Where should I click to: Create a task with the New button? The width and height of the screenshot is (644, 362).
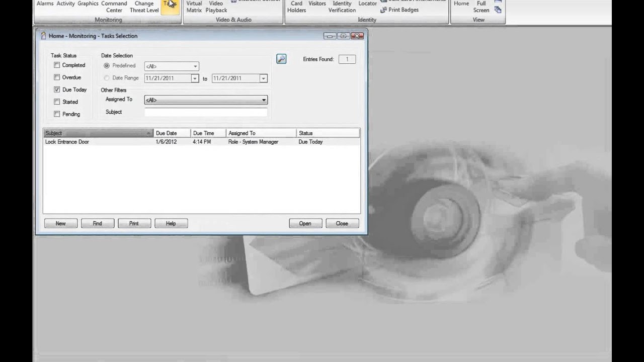(61, 223)
